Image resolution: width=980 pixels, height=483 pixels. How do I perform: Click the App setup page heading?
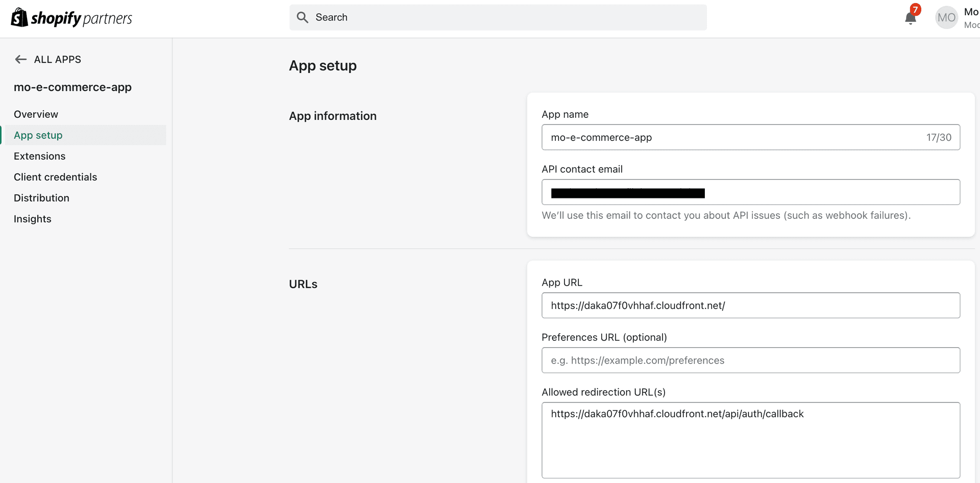[x=323, y=66]
